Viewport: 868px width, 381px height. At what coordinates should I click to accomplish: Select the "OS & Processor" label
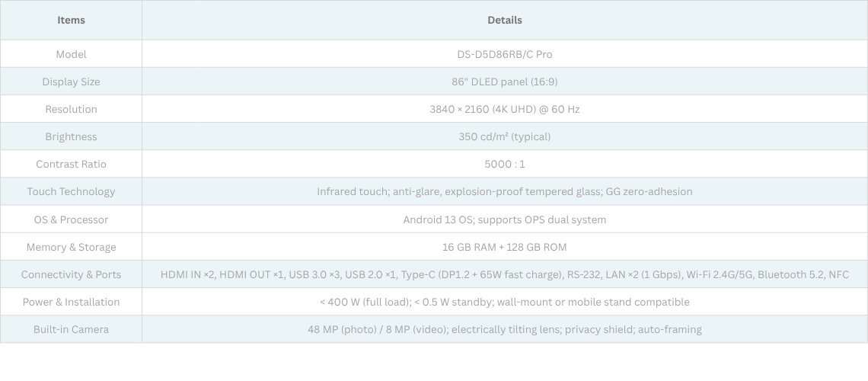point(71,219)
